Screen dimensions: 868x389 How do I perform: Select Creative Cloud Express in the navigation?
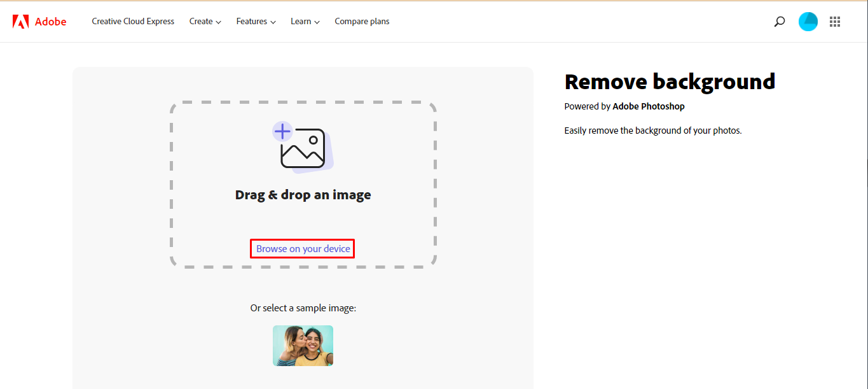[x=133, y=21]
